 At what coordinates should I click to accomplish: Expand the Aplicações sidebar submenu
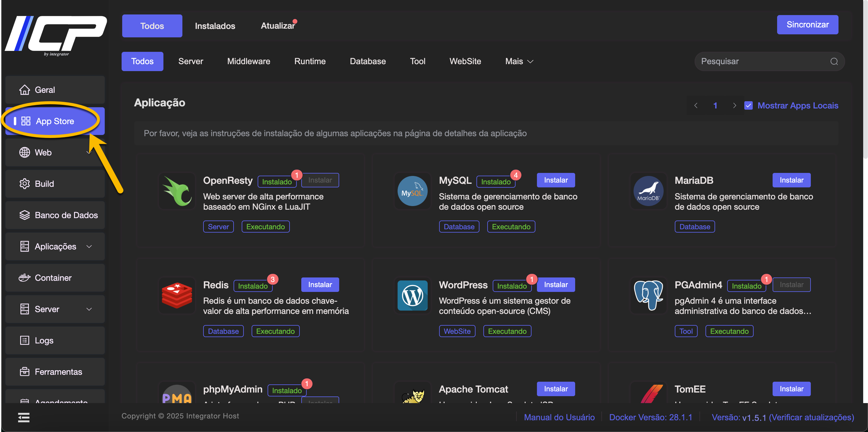click(x=89, y=246)
